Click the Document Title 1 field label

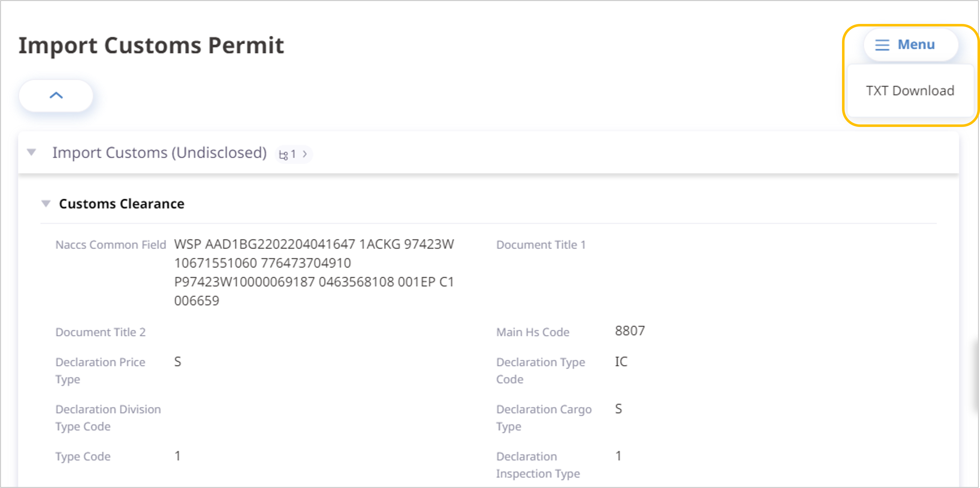click(541, 245)
